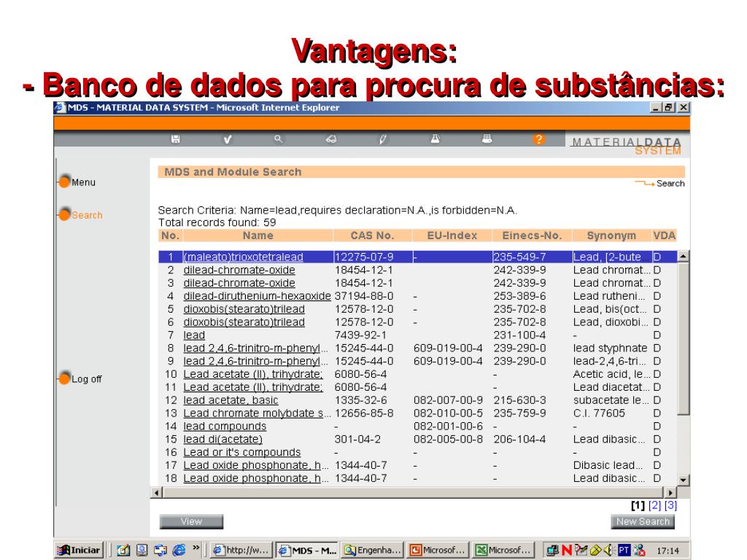This screenshot has height=560, width=747.
Task: Go to results page [2]
Action: (x=654, y=505)
